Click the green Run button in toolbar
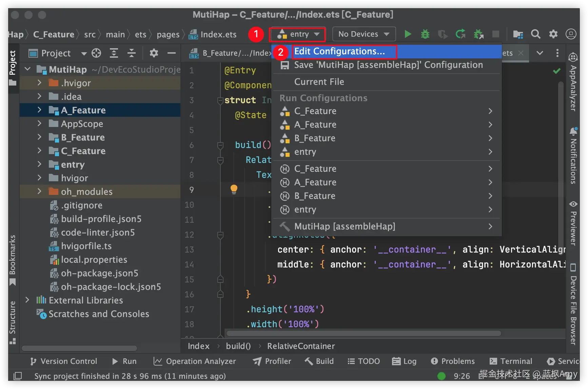 [x=408, y=34]
